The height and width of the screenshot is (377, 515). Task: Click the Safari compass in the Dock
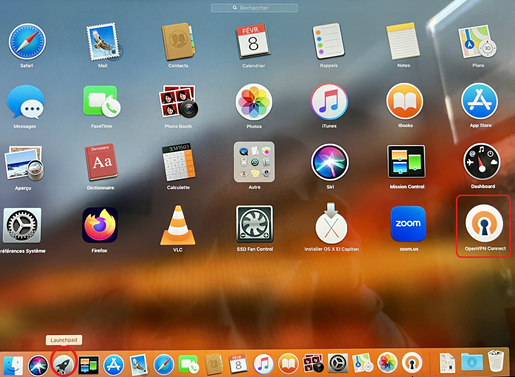click(164, 365)
